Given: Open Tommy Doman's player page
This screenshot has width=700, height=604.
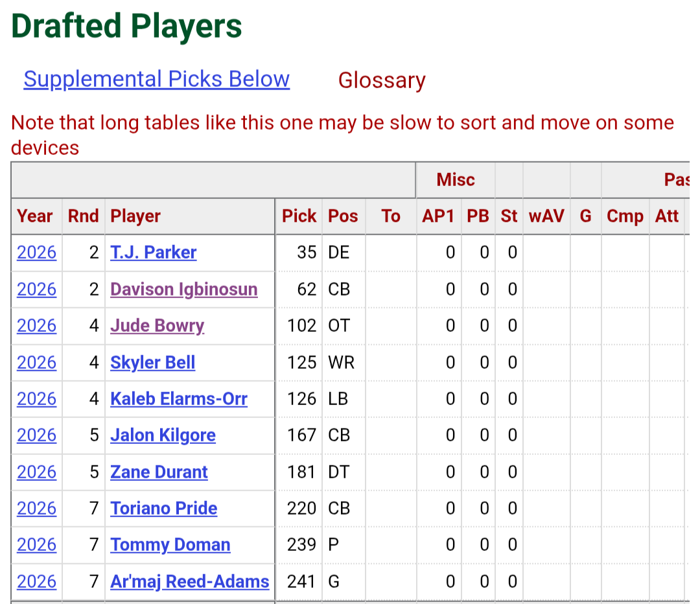Looking at the screenshot, I should [x=170, y=545].
